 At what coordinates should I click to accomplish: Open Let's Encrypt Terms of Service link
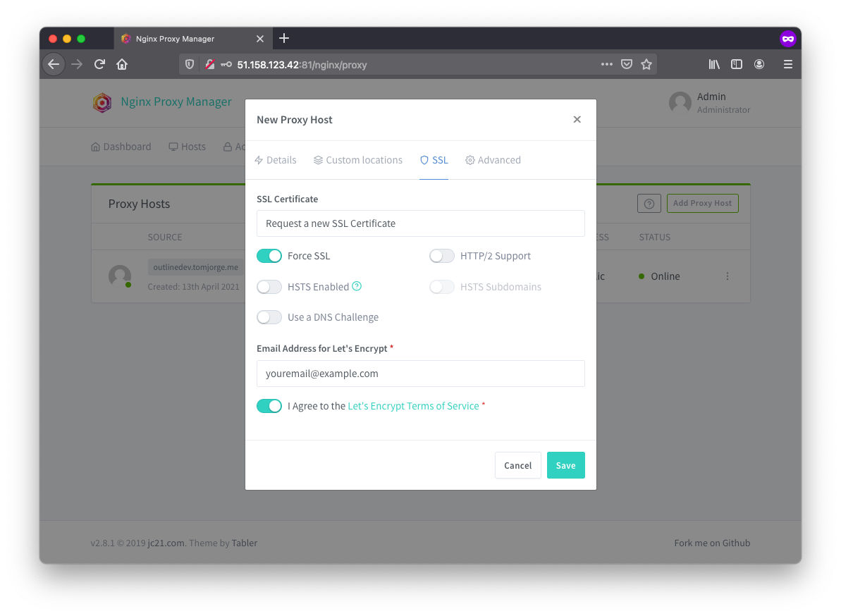414,407
